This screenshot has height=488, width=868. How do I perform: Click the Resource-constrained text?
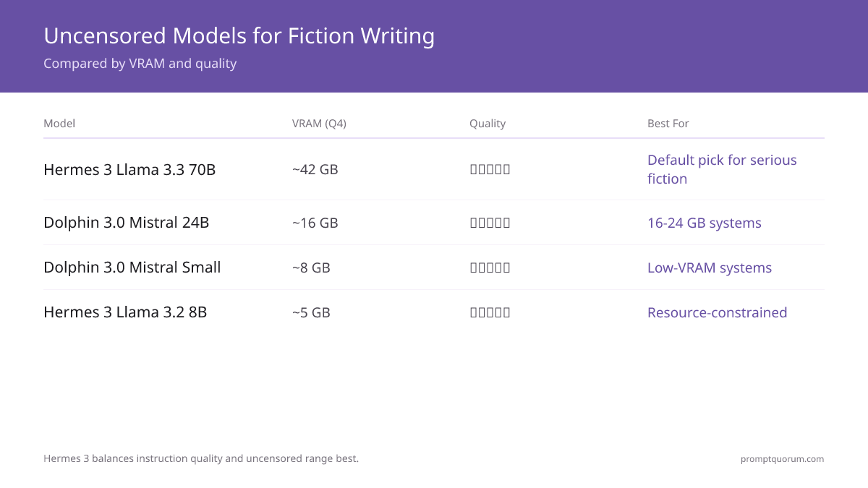tap(718, 312)
